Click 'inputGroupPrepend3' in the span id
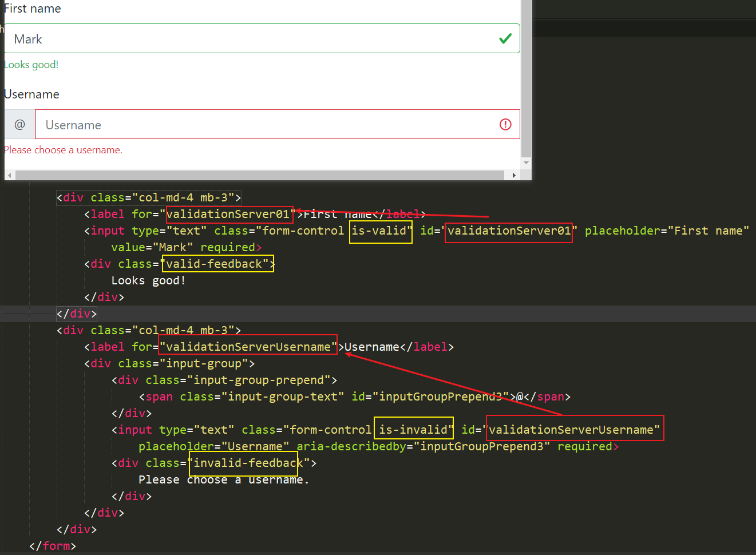Image resolution: width=756 pixels, height=555 pixels. coord(441,397)
